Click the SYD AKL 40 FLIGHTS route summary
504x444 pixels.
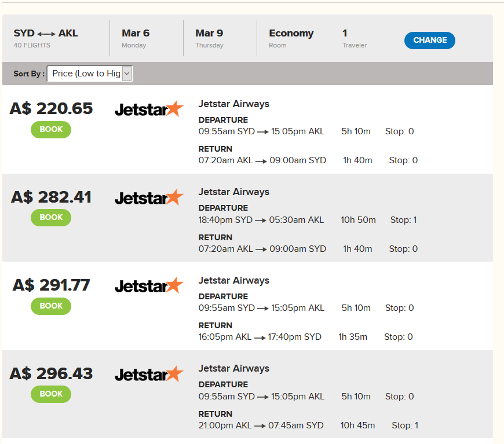click(x=45, y=38)
